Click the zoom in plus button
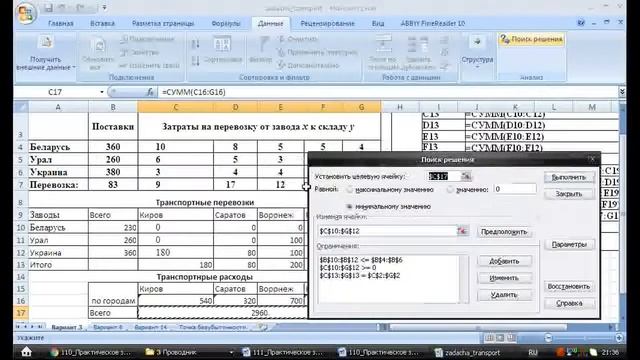Screen dimensions: 640x360 point(619,338)
